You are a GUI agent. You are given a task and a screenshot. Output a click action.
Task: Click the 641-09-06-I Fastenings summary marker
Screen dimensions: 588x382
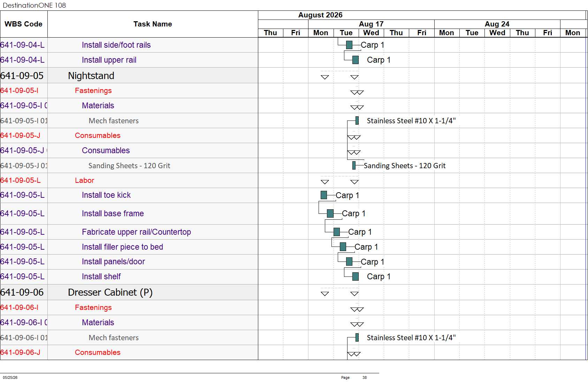point(357,309)
